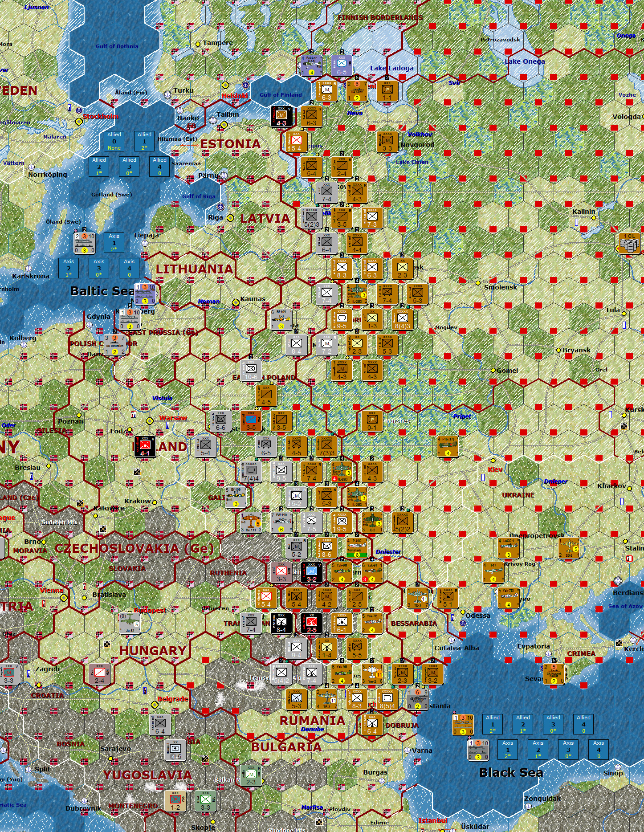Select the He 111 bomber counter

251,522
